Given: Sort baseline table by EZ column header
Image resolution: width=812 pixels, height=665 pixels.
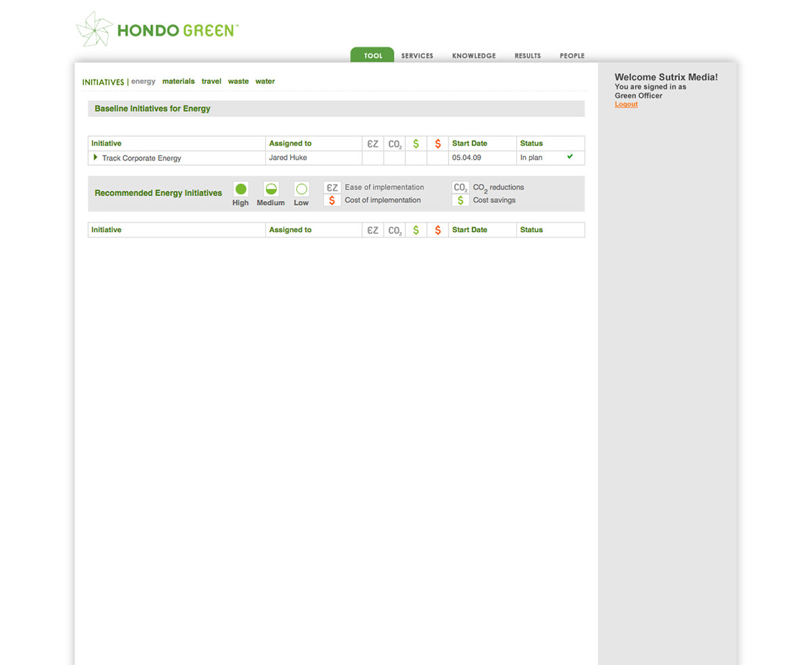Looking at the screenshot, I should [x=373, y=143].
